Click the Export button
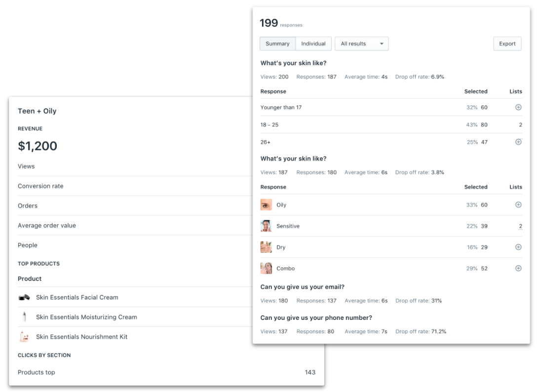Image resolution: width=537 pixels, height=392 pixels. click(507, 43)
